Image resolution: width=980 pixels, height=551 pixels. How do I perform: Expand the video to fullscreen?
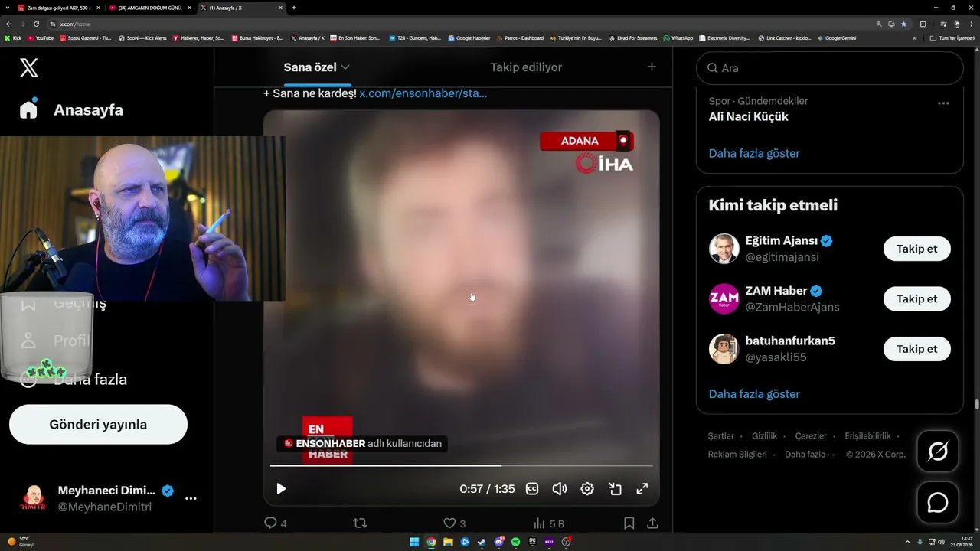(642, 489)
